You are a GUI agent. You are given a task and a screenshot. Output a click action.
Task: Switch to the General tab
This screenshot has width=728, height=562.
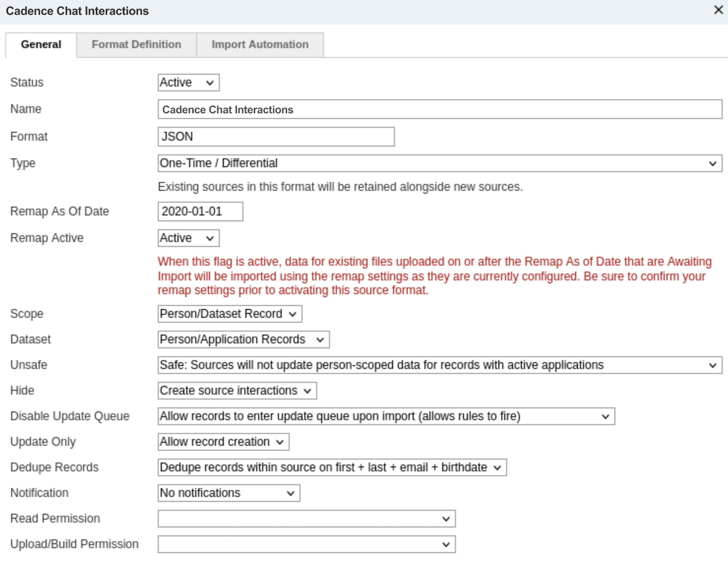click(41, 45)
